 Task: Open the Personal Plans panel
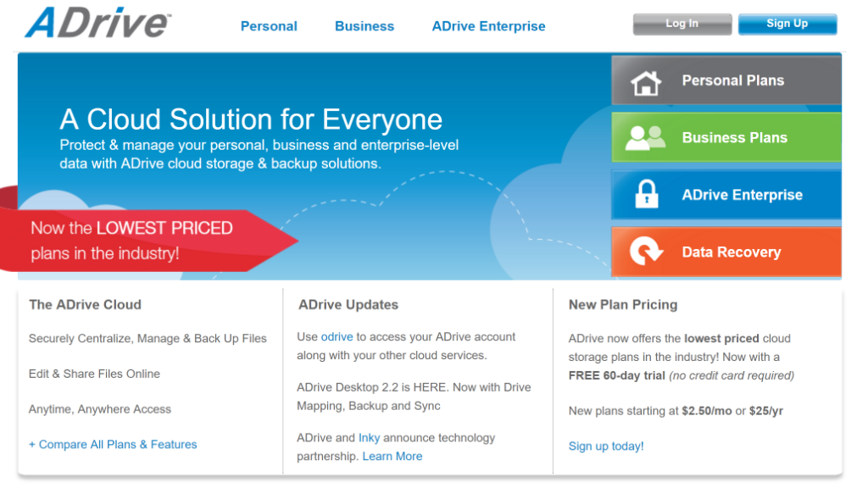[x=737, y=80]
